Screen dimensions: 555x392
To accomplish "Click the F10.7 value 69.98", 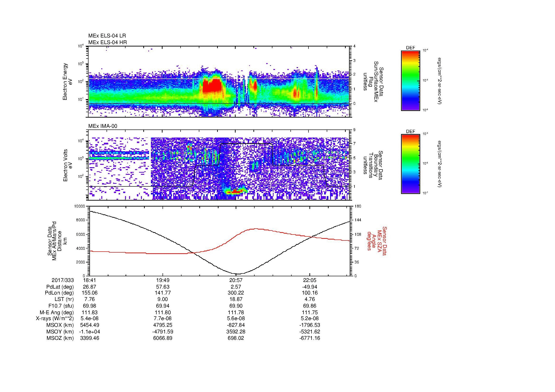I will [x=90, y=306].
